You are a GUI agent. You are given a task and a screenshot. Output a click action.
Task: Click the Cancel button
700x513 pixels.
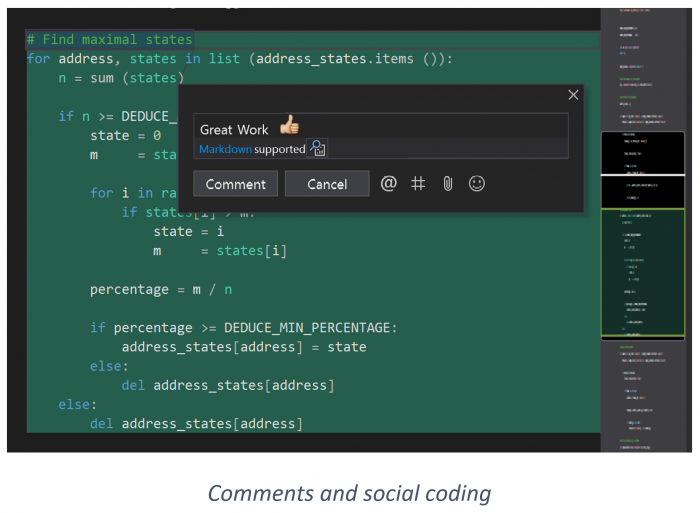tap(327, 184)
